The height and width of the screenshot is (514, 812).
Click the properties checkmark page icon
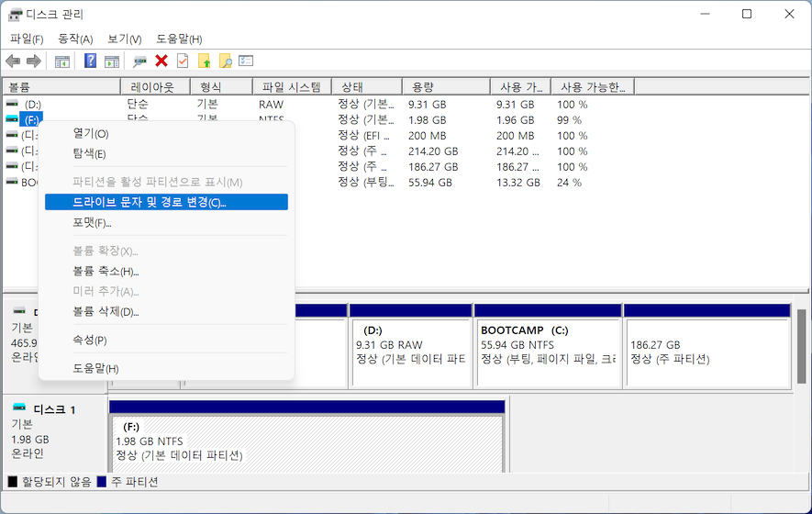point(183,61)
